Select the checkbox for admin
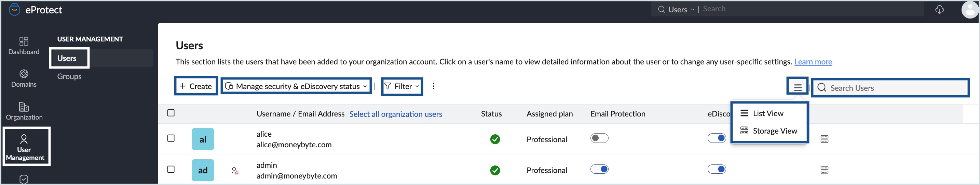This screenshot has height=185, width=980. pyautogui.click(x=171, y=169)
